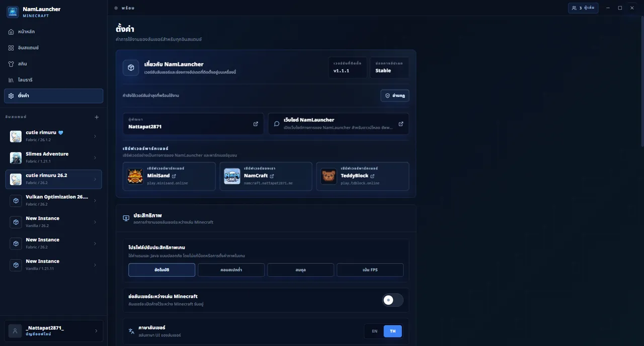Click the _Nattapat2871_ account avatar icon
The height and width of the screenshot is (346, 644).
(15, 331)
